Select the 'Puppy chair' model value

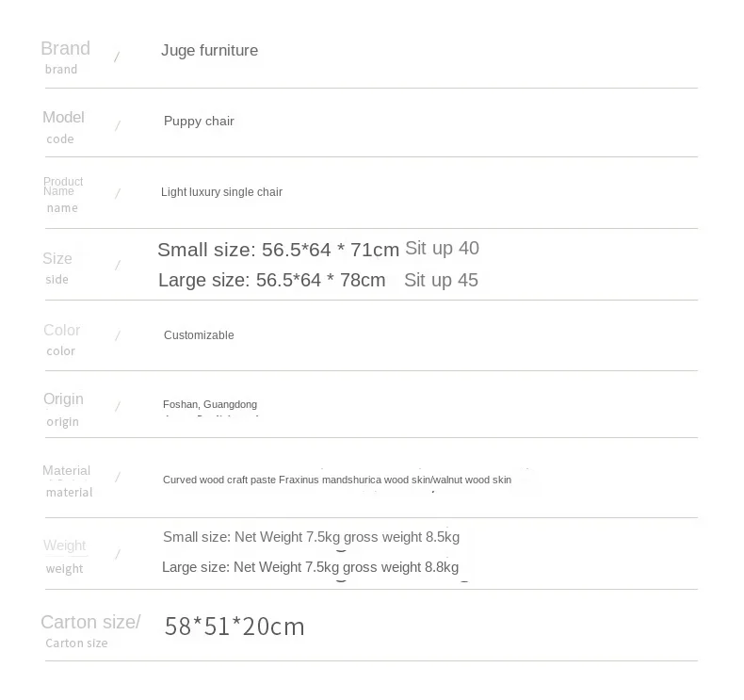point(199,121)
